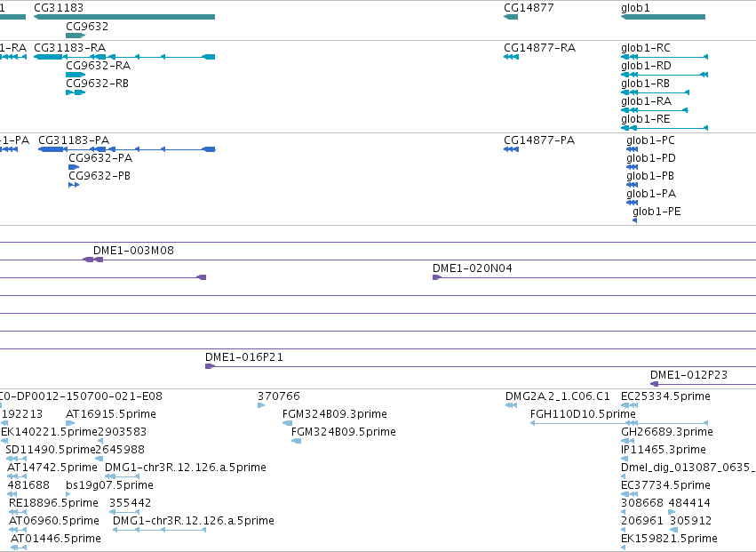The width and height of the screenshot is (756, 552).
Task: Select transcript glob1-RC label
Action: pos(646,48)
